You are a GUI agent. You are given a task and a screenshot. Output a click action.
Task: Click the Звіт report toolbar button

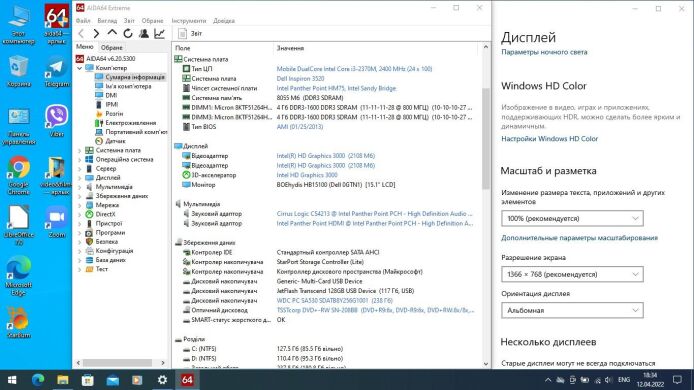click(x=190, y=33)
